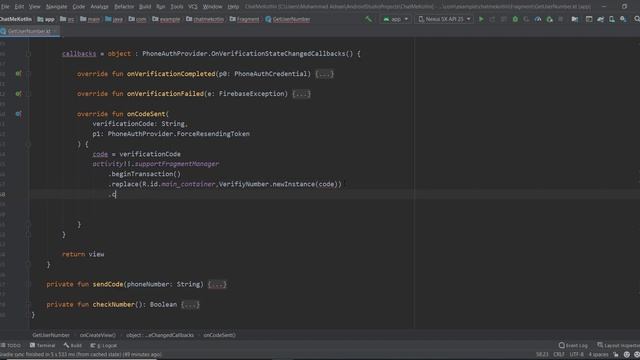Viewport: 640px width, 360px height.
Task: Expand the folded onVerificationFailed body
Action: pyautogui.click(x=301, y=94)
